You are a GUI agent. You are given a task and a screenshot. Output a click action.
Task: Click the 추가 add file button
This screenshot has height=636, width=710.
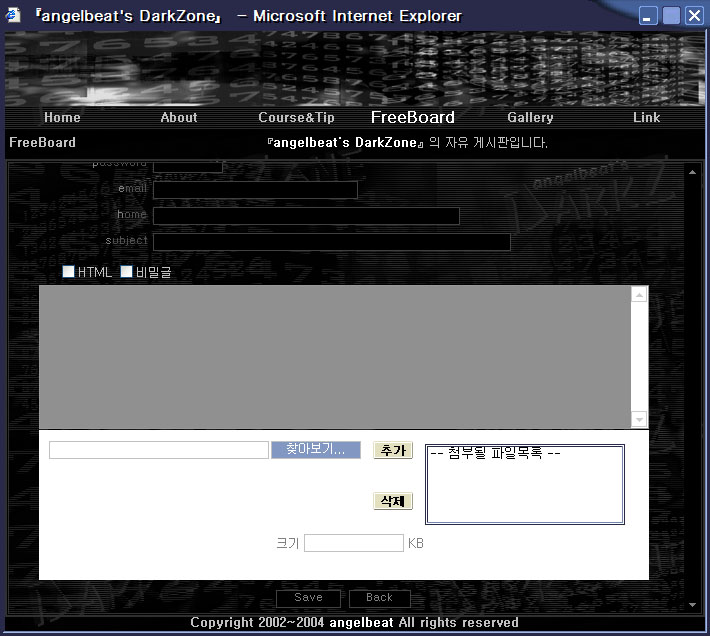(393, 450)
